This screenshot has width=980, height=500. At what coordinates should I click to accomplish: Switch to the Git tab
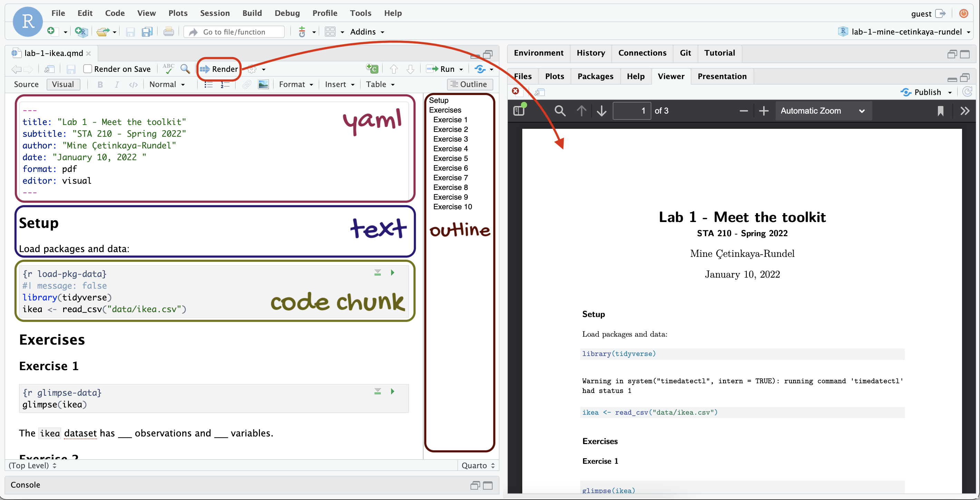tap(685, 53)
